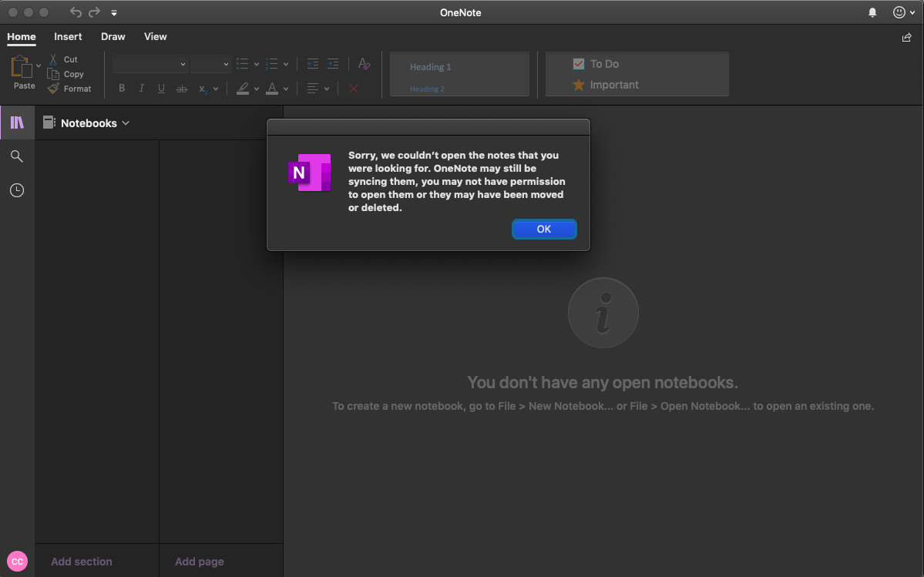This screenshot has height=577, width=924.
Task: Click the notebooks library sidebar icon
Action: point(17,122)
